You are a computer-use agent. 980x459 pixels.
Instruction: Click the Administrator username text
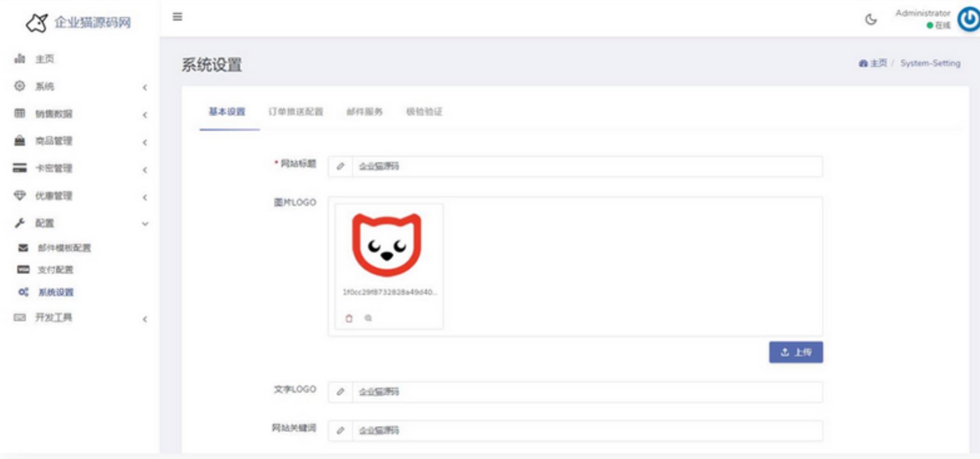(x=923, y=13)
